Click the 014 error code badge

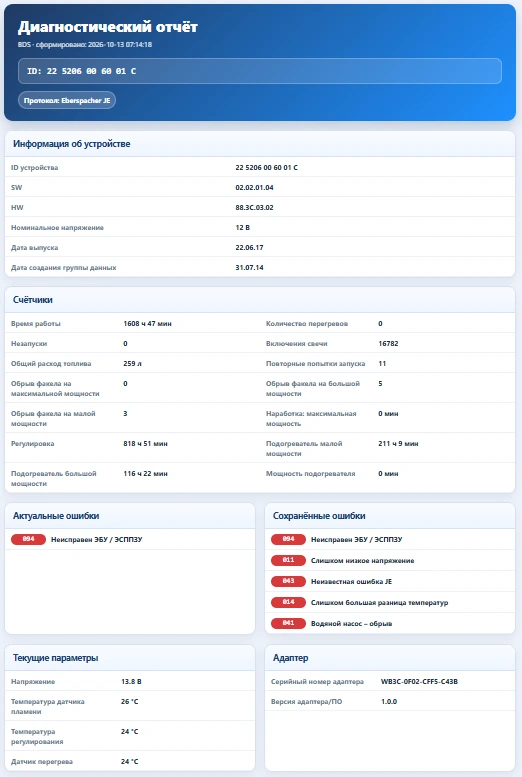coord(288,602)
